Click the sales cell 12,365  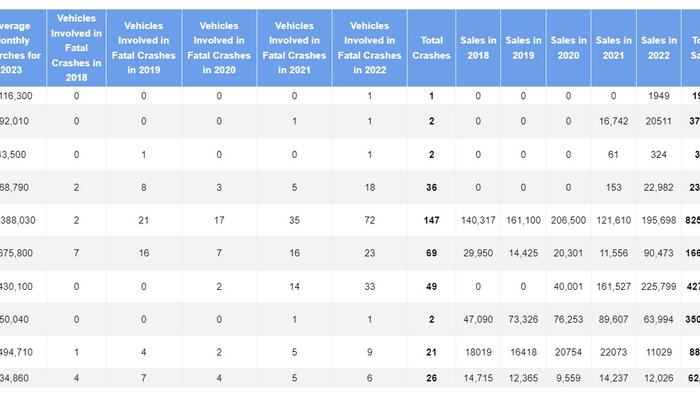click(523, 378)
